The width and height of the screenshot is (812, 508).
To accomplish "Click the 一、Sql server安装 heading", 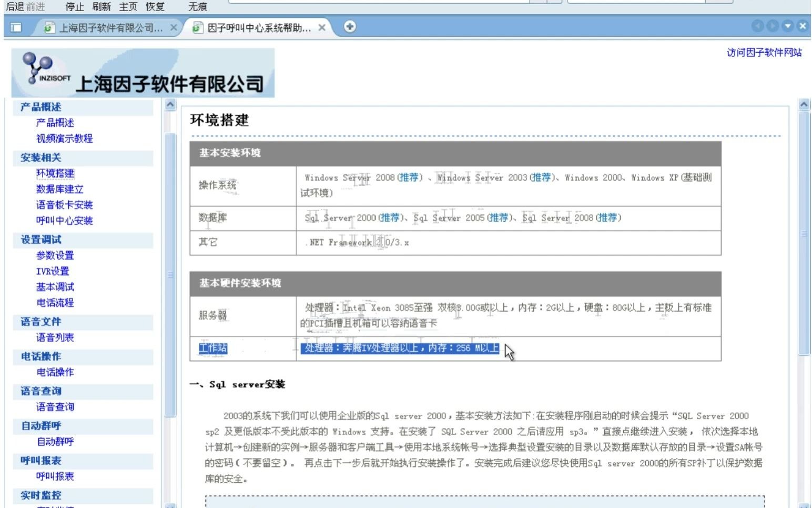I will pyautogui.click(x=237, y=384).
